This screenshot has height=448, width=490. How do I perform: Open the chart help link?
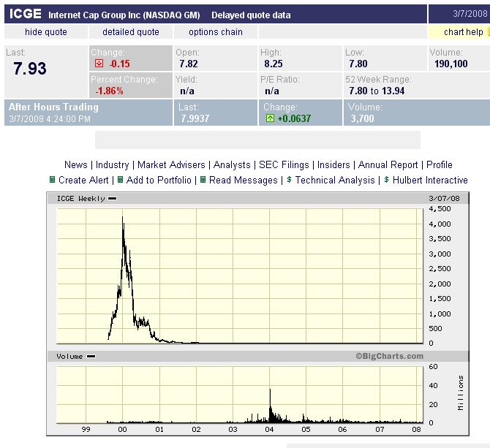(x=463, y=32)
